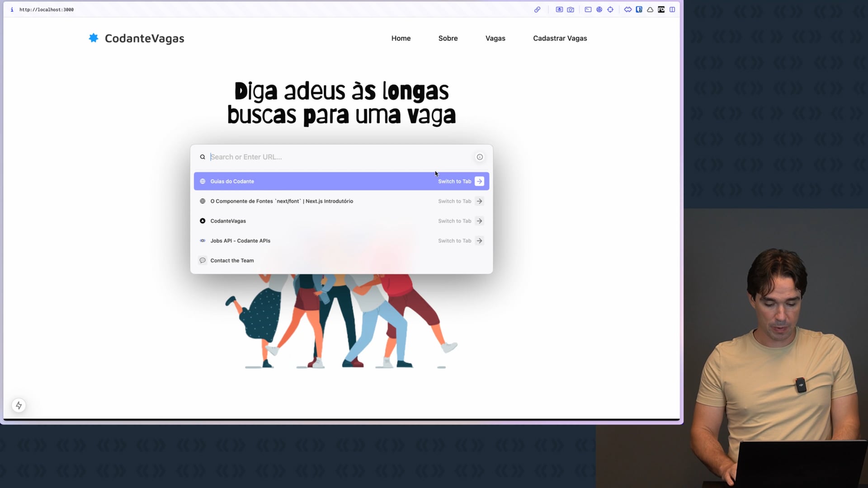
Task: Select Contact the Team option
Action: 232,261
